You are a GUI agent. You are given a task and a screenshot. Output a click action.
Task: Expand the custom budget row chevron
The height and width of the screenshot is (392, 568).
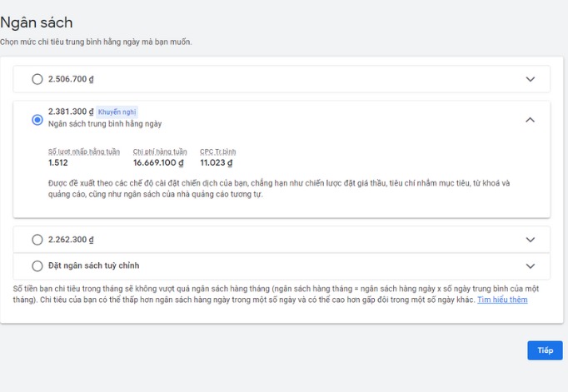531,266
